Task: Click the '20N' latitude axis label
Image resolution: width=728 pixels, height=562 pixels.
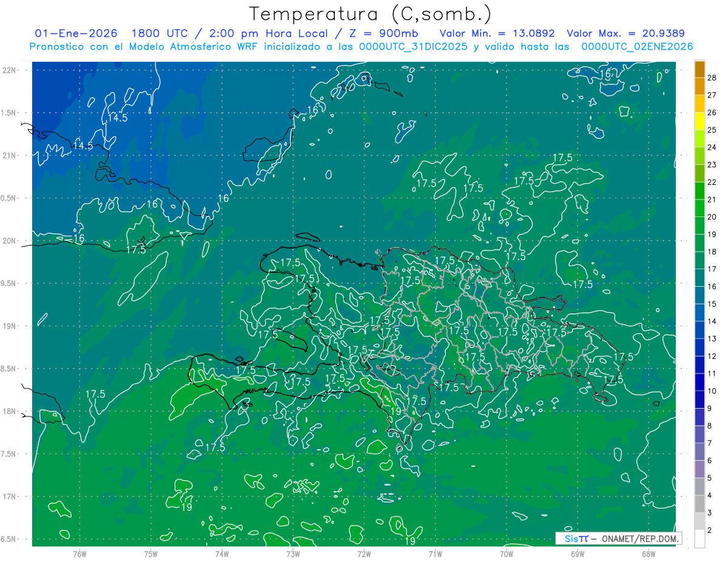Action: click(x=8, y=241)
